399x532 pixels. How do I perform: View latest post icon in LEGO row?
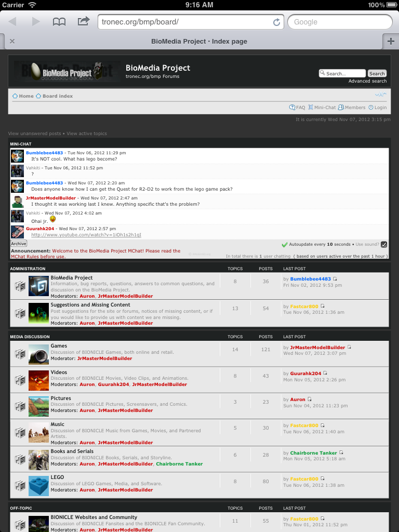pos(322,478)
